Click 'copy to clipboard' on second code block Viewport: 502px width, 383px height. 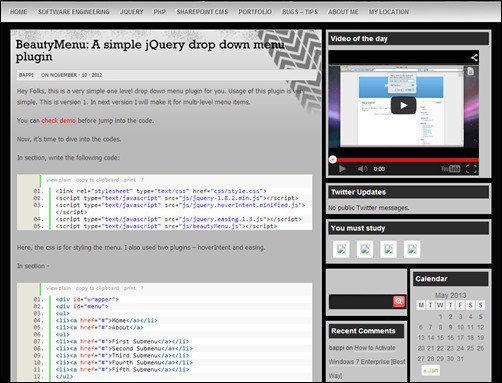[97, 288]
